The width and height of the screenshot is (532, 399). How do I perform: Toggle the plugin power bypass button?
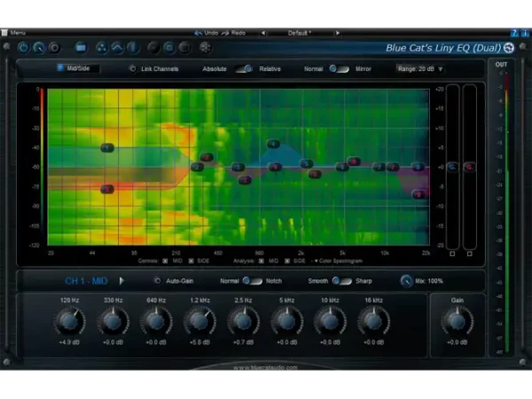pyautogui.click(x=23, y=48)
